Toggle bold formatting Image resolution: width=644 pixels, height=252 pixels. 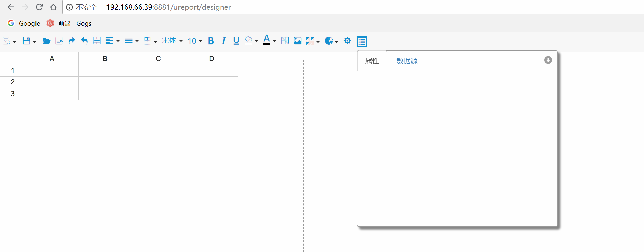[x=211, y=41]
